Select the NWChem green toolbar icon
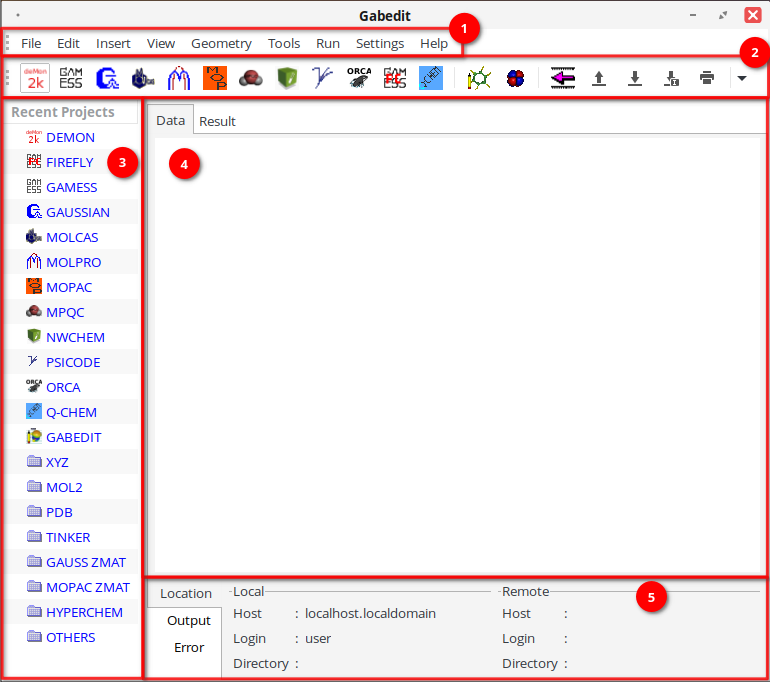770x682 pixels. [287, 78]
